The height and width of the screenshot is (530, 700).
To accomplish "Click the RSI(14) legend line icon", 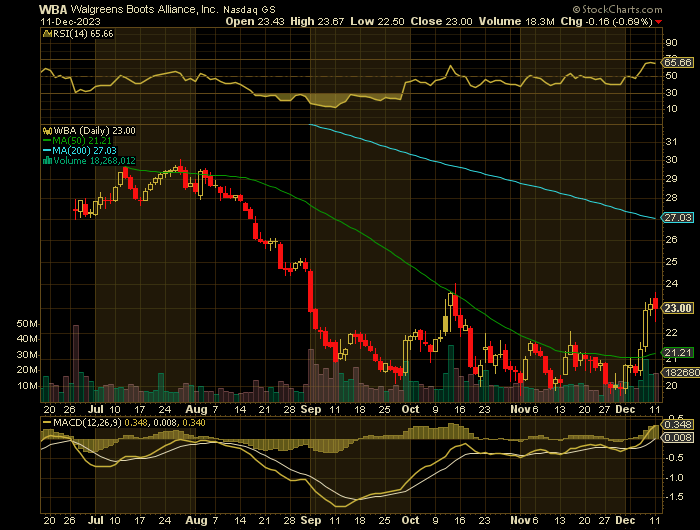I will pos(47,34).
